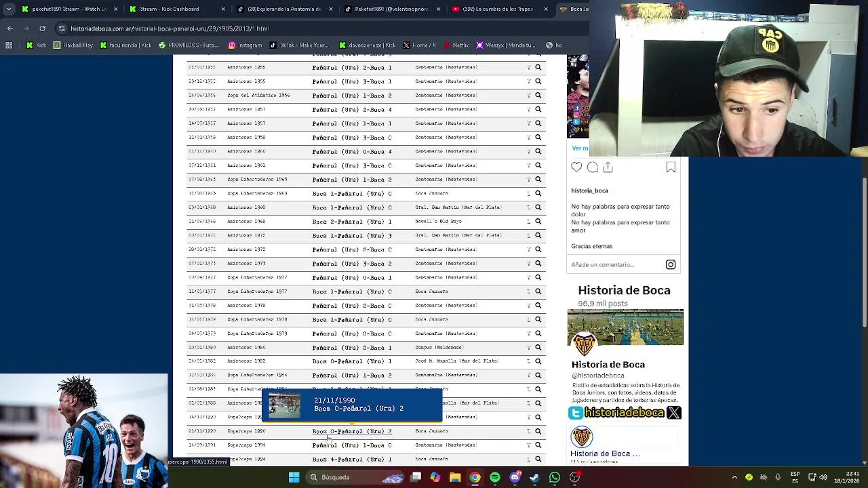The width and height of the screenshot is (868, 488).
Task: Like the Instagram post with heart icon
Action: tap(576, 167)
